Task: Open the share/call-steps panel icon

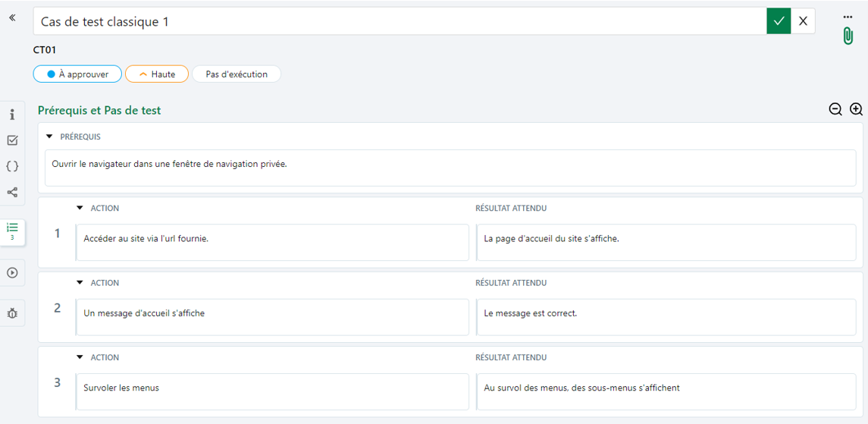Action: click(12, 192)
